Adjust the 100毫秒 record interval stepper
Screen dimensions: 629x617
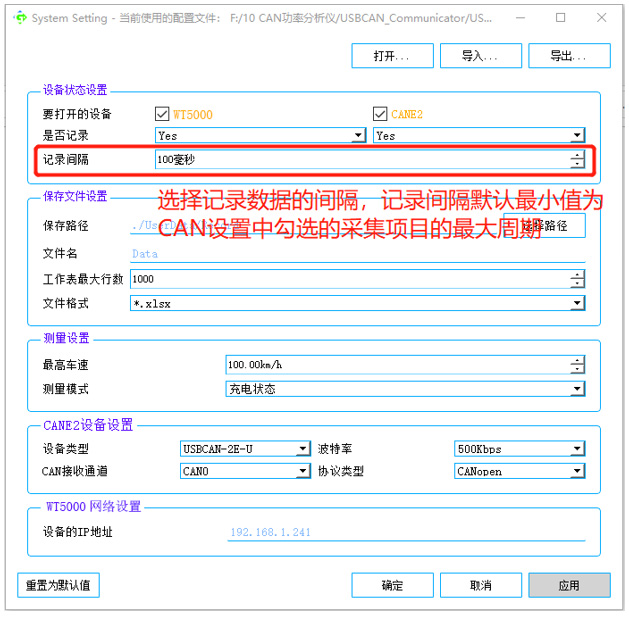(577, 159)
